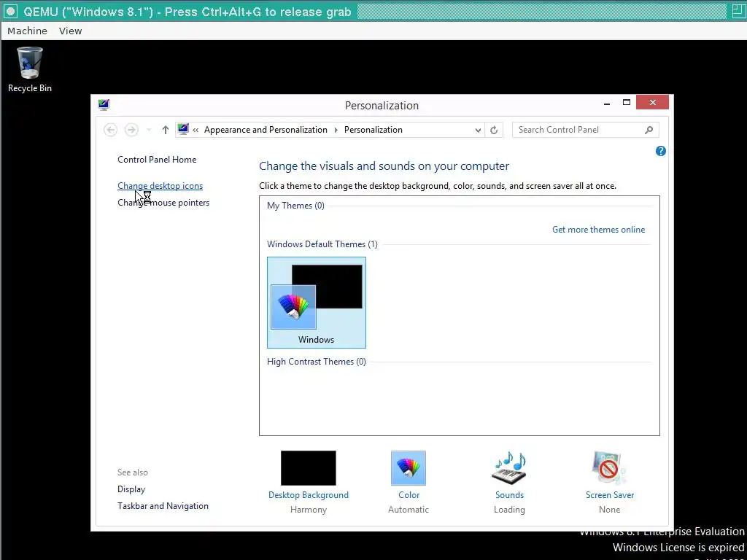Screen dimensions: 747x560
Task: Maximize the Personalization window
Action: tap(627, 102)
